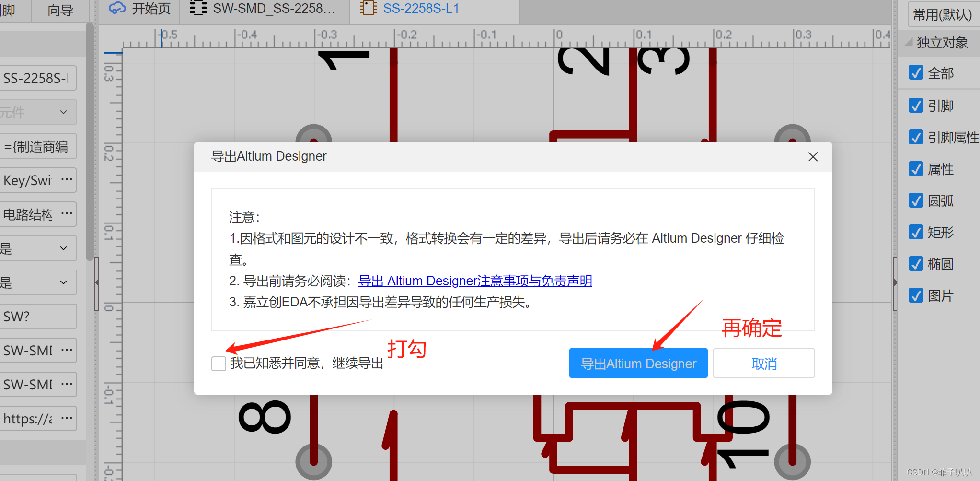The height and width of the screenshot is (481, 980).
Task: Open ellipsis next to 电路结构 field
Action: click(67, 214)
